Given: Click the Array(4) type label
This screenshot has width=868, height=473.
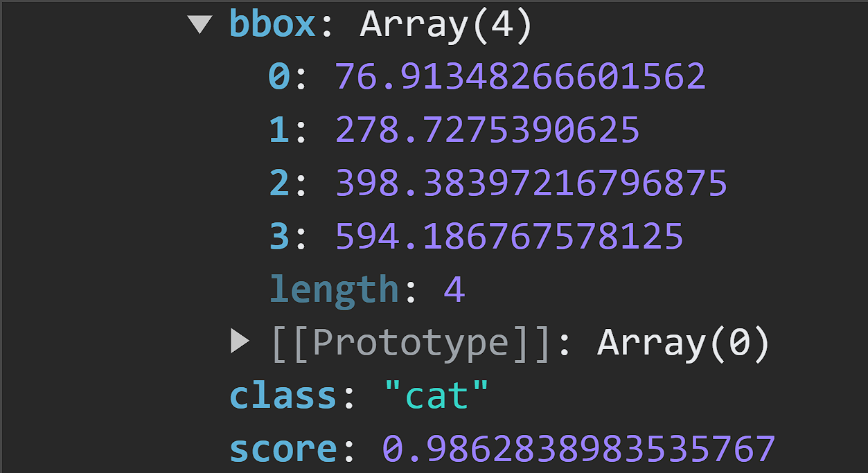Looking at the screenshot, I should click(447, 26).
